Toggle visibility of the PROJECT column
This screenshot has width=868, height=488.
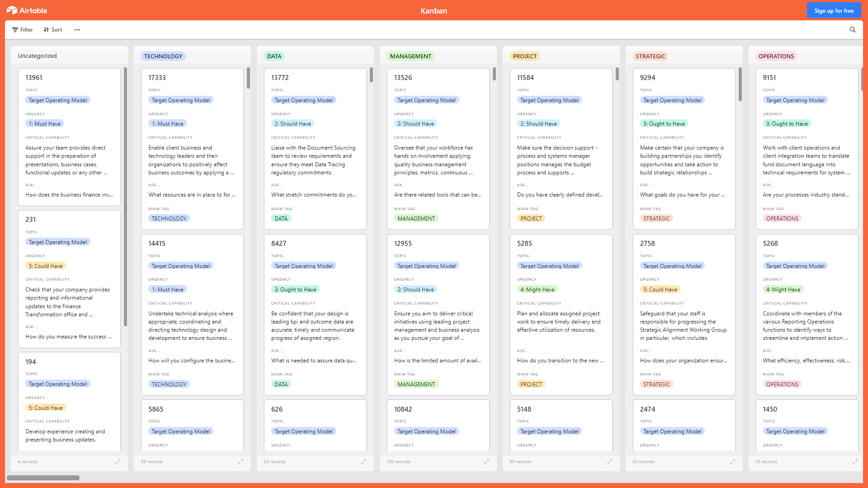[609, 461]
